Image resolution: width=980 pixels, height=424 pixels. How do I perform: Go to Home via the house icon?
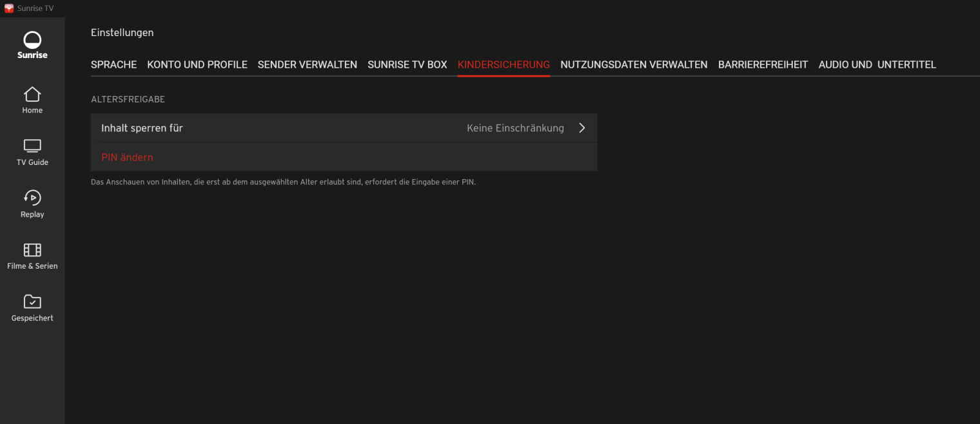(32, 95)
